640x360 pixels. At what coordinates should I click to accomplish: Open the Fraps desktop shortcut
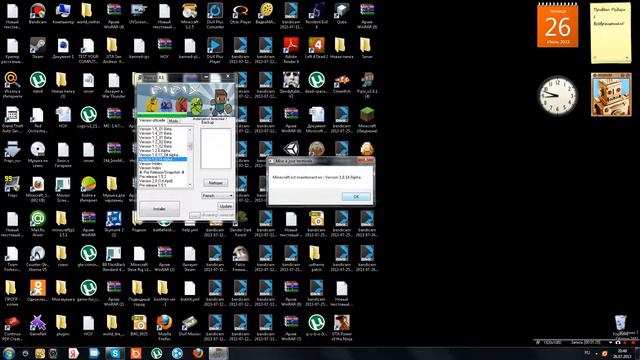click(x=12, y=187)
